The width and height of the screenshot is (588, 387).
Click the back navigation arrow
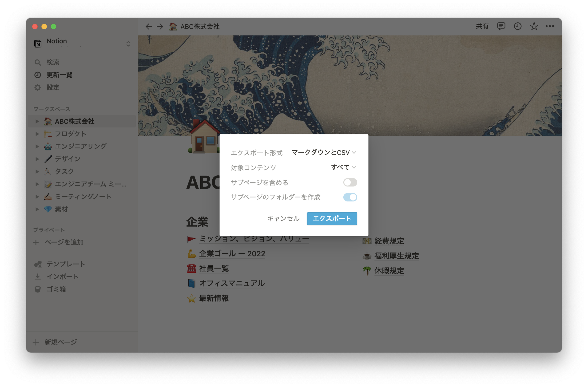point(148,26)
